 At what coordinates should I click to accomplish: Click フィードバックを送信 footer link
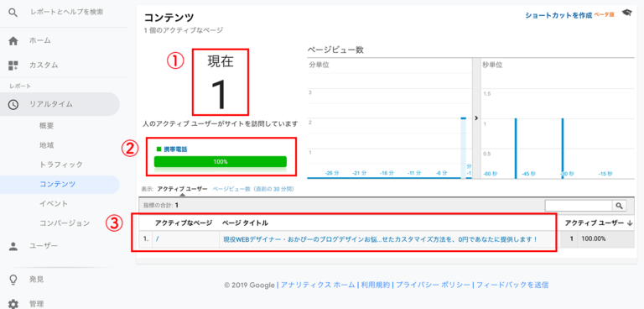(x=512, y=285)
